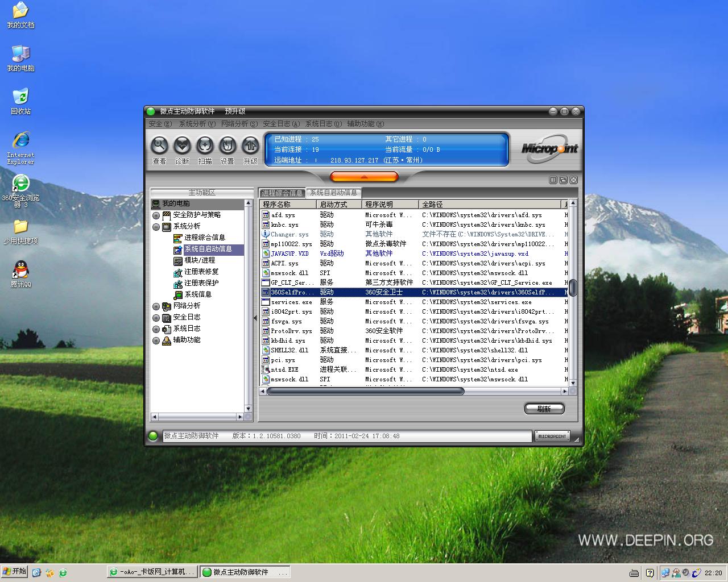Image resolution: width=728 pixels, height=582 pixels.
Task: Click the horizontal scrollbar of the startup list
Action: pos(365,391)
